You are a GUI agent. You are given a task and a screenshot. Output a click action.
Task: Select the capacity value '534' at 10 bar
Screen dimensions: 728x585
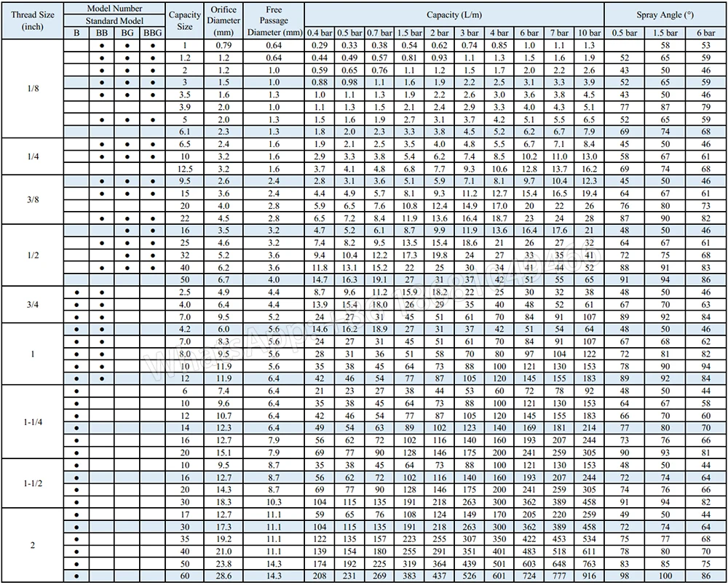[x=589, y=539]
